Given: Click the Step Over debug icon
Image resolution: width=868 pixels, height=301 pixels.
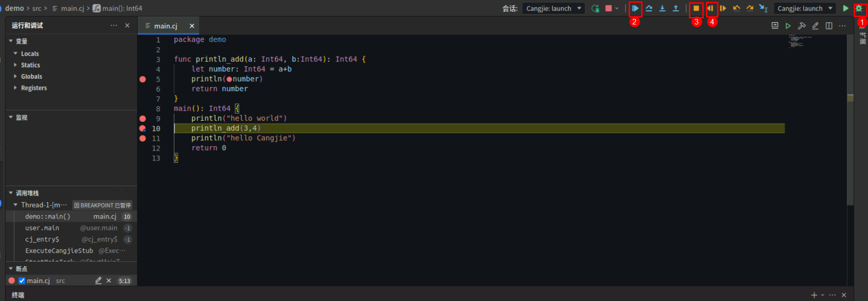Looking at the screenshot, I should click(649, 8).
